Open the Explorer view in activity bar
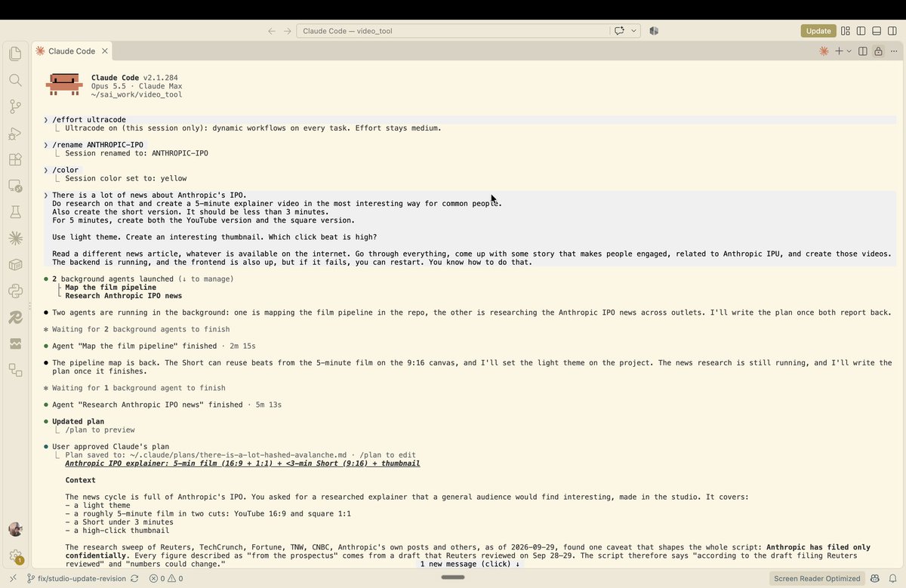This screenshot has height=588, width=906. click(15, 54)
